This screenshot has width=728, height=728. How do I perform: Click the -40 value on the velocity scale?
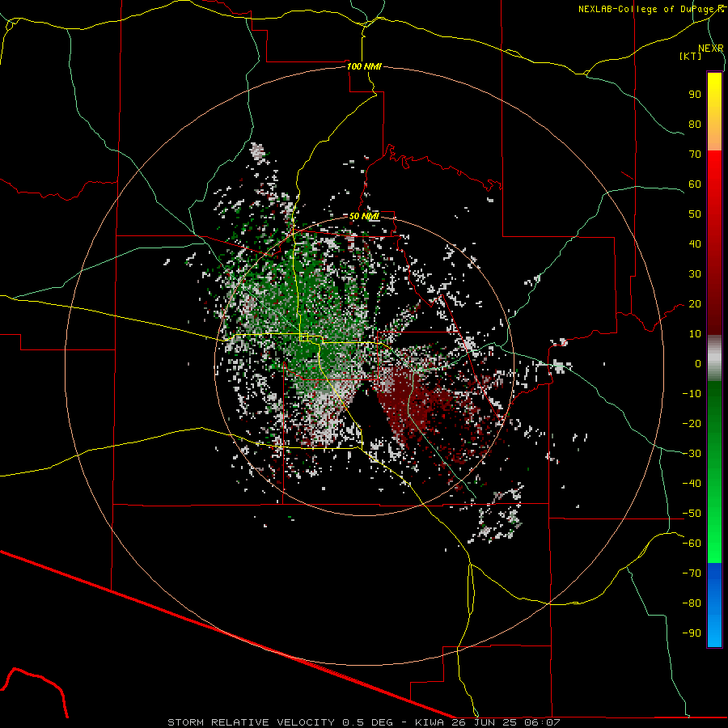pos(692,484)
